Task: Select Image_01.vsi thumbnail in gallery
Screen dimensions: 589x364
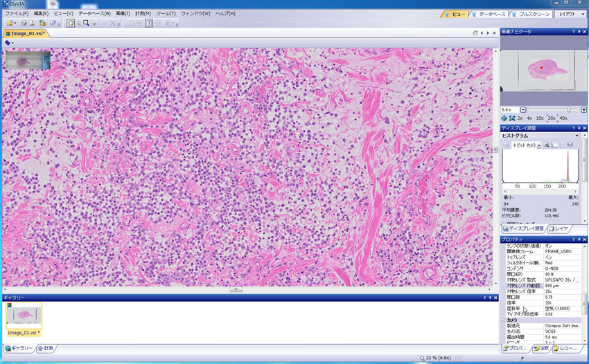Action: [24, 317]
